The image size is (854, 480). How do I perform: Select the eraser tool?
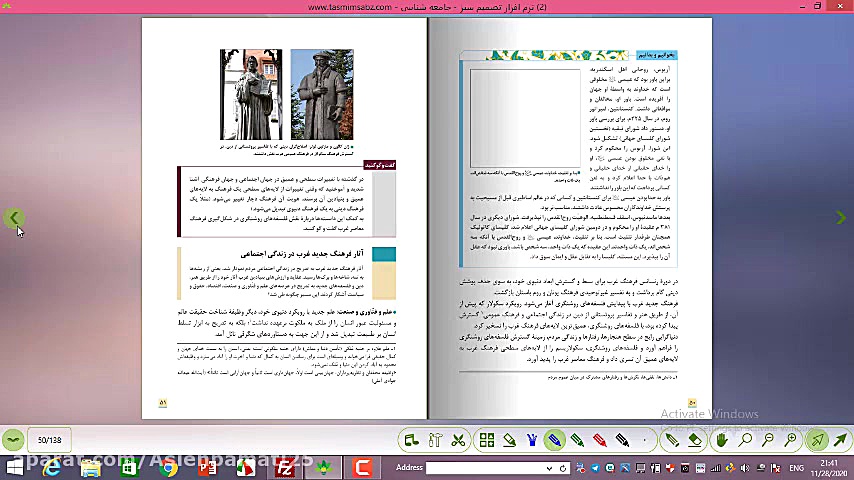point(695,440)
